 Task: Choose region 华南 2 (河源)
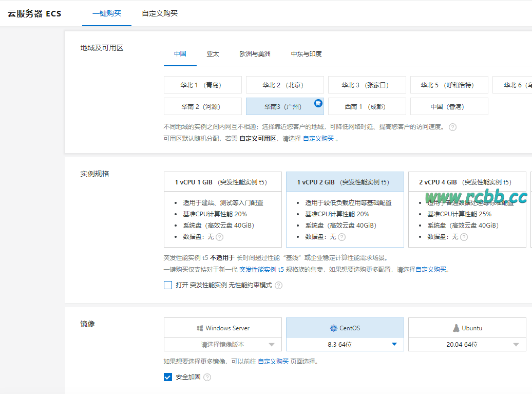pyautogui.click(x=202, y=106)
